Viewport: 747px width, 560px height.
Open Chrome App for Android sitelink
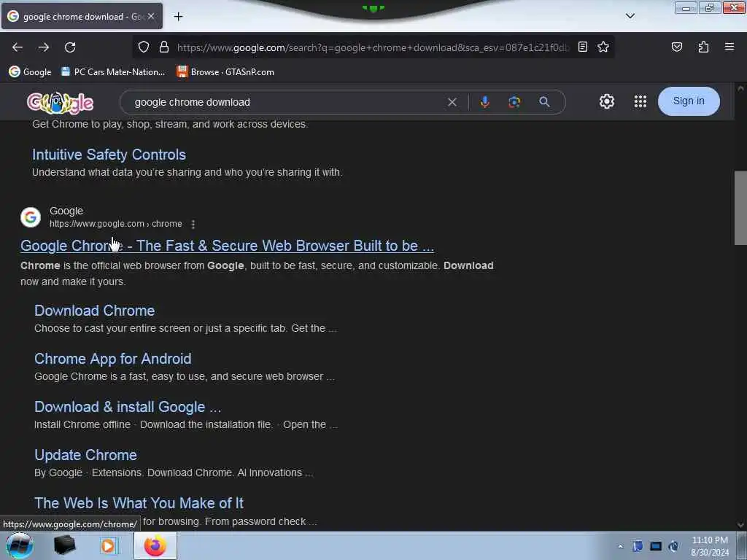click(x=113, y=359)
